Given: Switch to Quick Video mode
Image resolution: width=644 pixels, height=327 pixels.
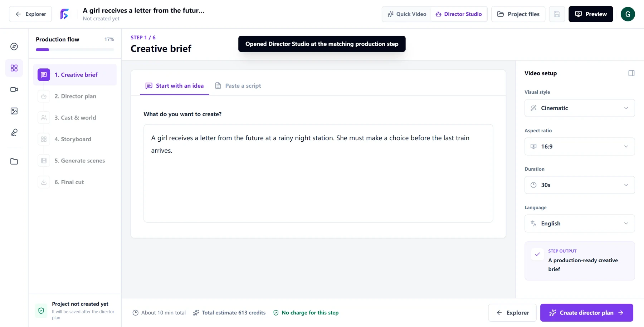Looking at the screenshot, I should point(407,14).
